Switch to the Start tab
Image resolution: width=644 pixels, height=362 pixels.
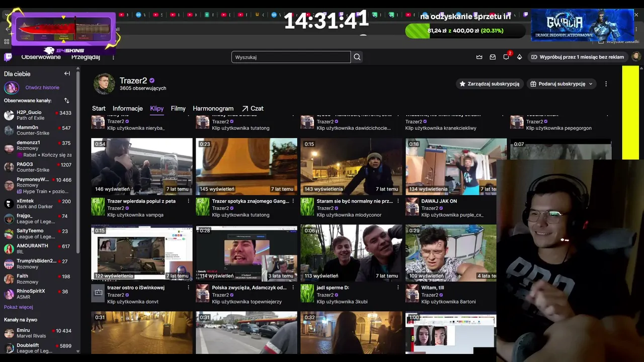tap(99, 109)
